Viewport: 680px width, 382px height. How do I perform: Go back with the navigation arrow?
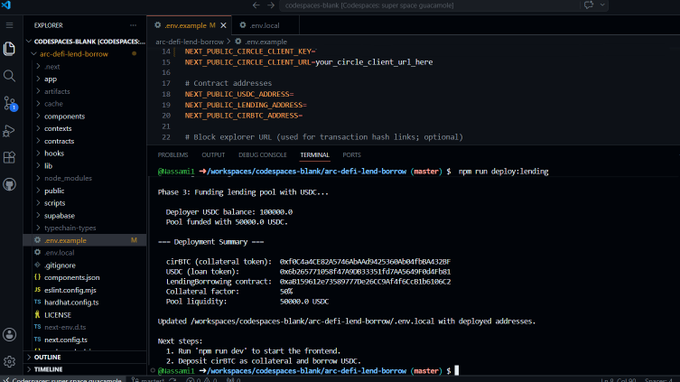click(x=256, y=5)
